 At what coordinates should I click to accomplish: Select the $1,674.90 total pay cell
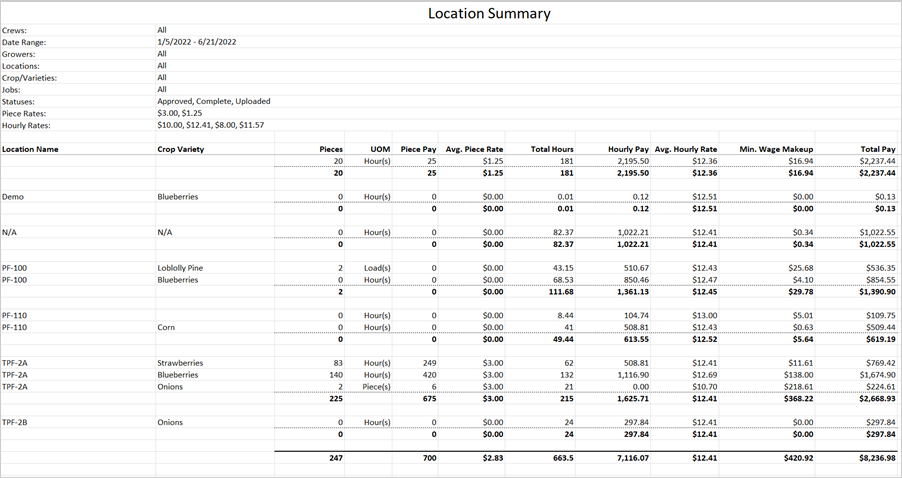[878, 375]
